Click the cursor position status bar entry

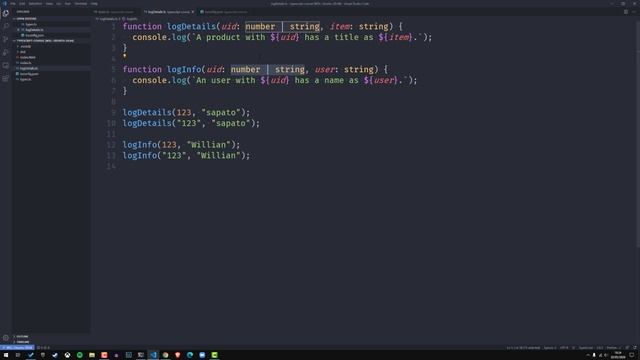point(523,348)
